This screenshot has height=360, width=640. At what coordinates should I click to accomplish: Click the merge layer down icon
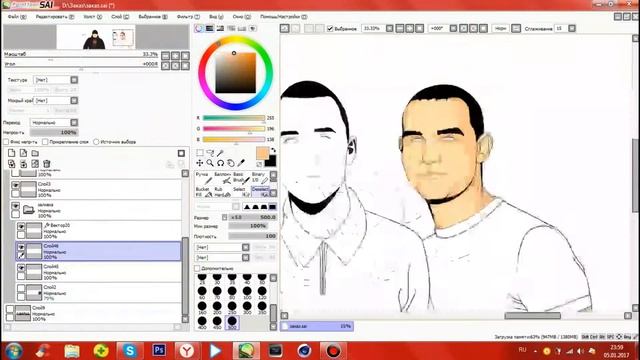[23, 164]
